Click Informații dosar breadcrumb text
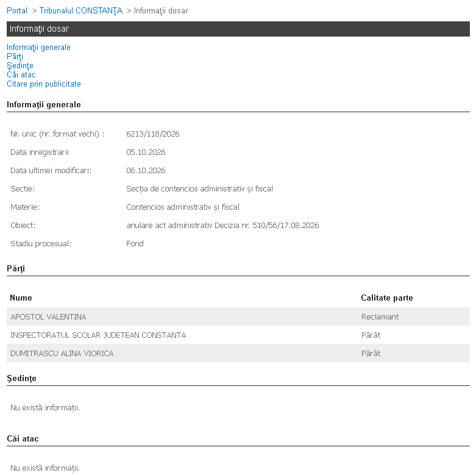This screenshot has width=476, height=475. tap(161, 10)
